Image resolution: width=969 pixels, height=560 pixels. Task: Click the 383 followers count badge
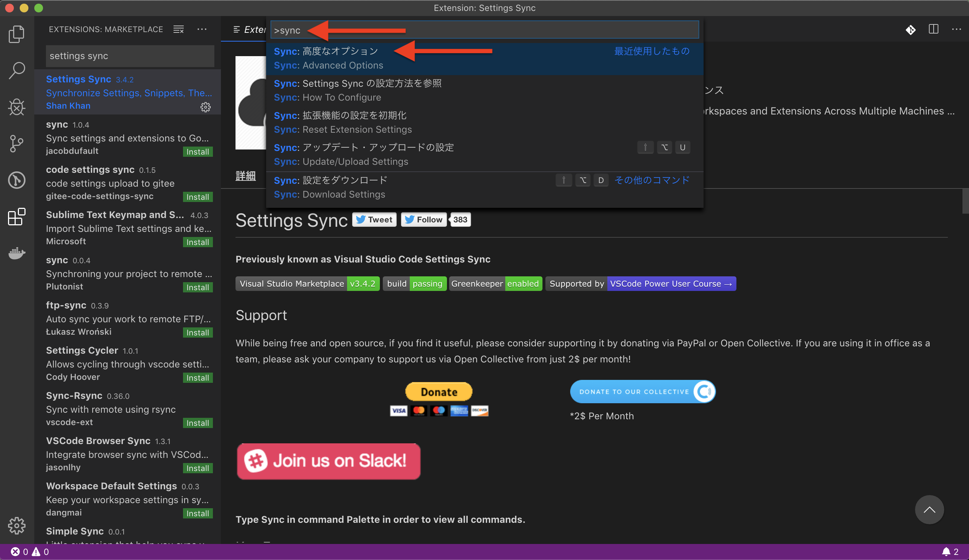point(460,219)
